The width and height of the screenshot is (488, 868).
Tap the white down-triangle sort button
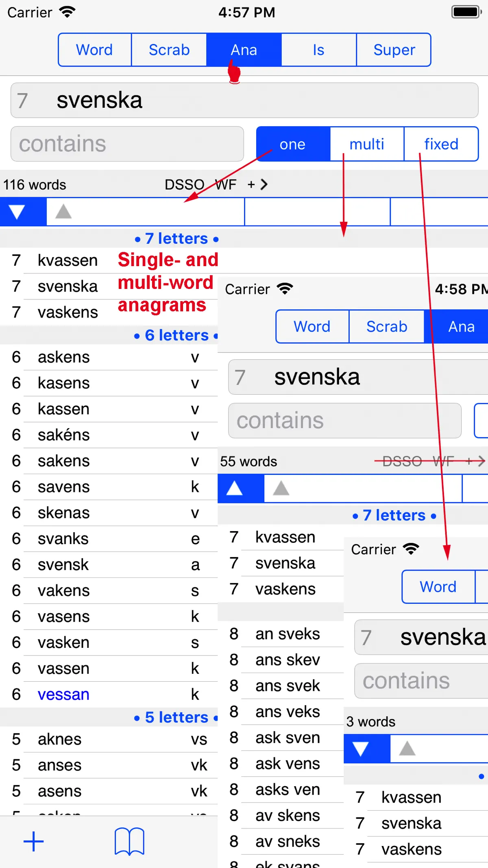tap(17, 212)
